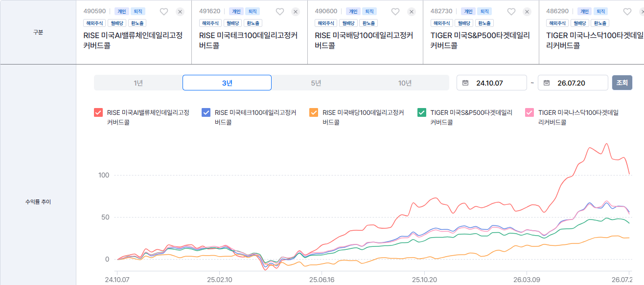Click ticker code 490600

[326, 11]
